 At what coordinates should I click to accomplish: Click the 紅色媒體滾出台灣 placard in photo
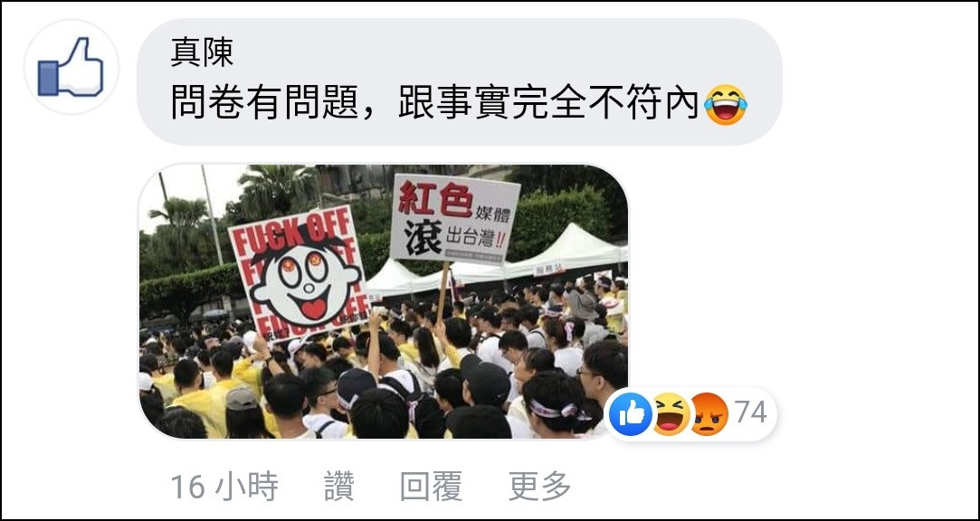point(453,219)
